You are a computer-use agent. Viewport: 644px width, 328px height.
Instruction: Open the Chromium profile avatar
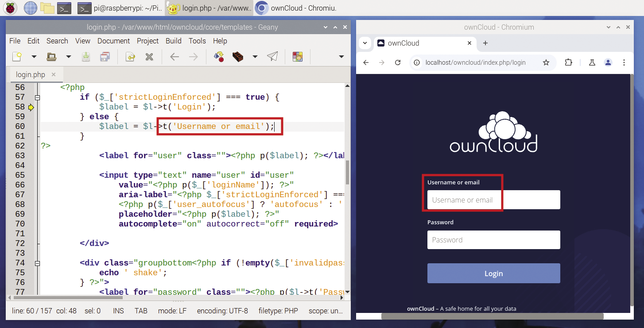pos(608,62)
